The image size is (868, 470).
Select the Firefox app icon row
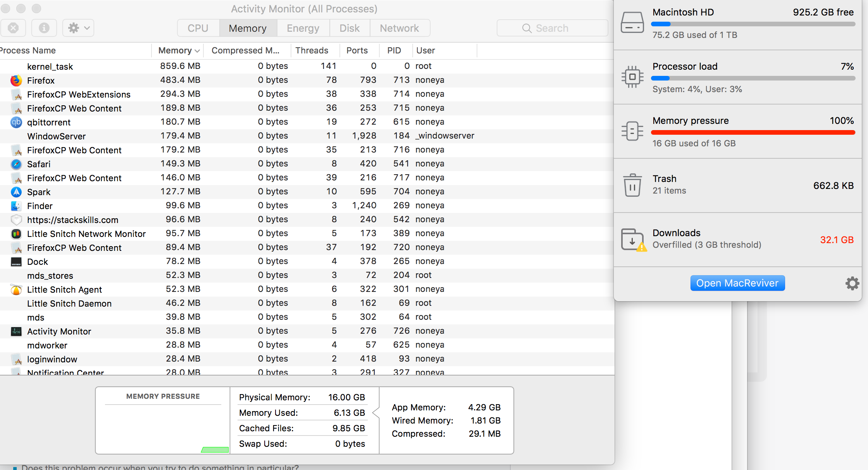click(x=16, y=81)
